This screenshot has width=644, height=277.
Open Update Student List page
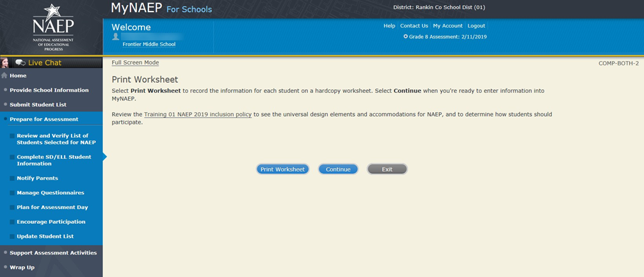tap(45, 236)
